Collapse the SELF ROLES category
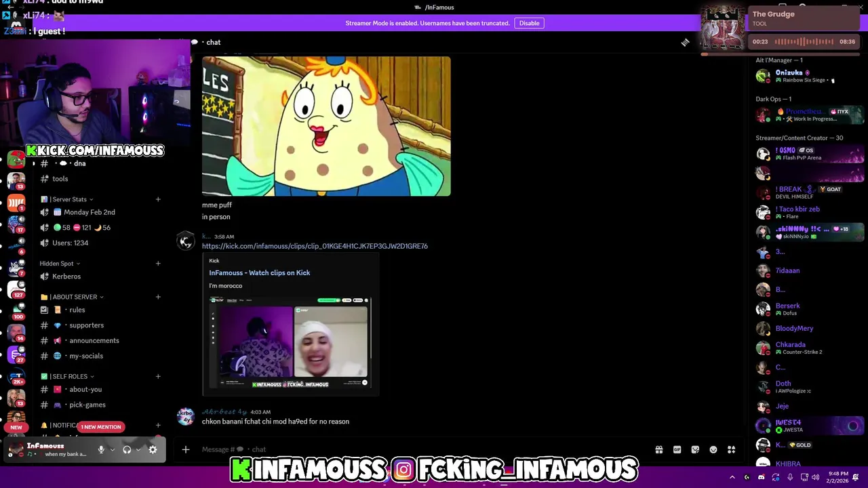The height and width of the screenshot is (488, 868). tap(67, 376)
